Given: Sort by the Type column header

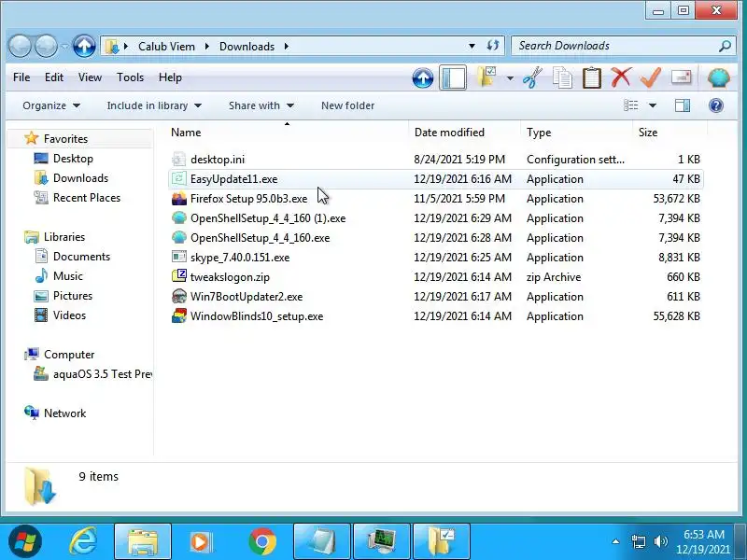Looking at the screenshot, I should pos(576,133).
